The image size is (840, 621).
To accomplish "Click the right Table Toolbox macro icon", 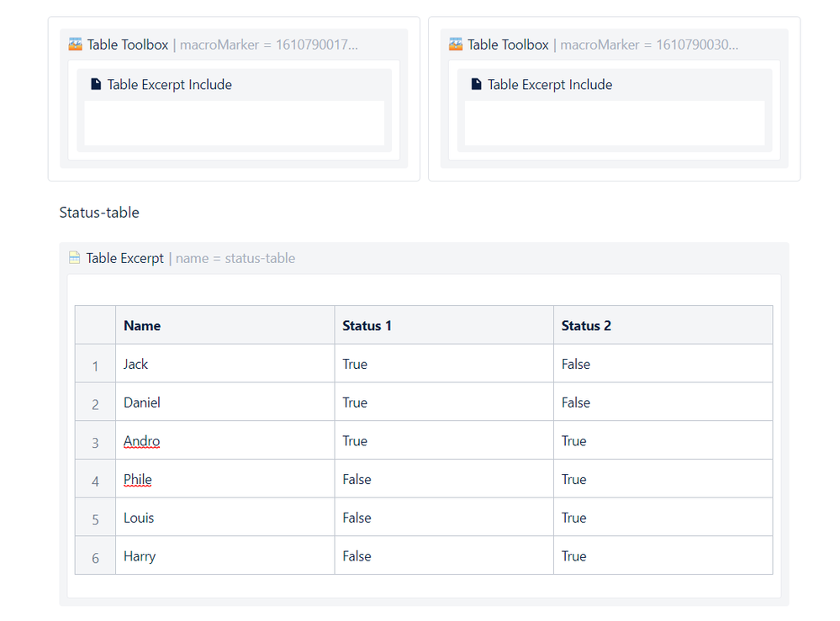I will 456,44.
